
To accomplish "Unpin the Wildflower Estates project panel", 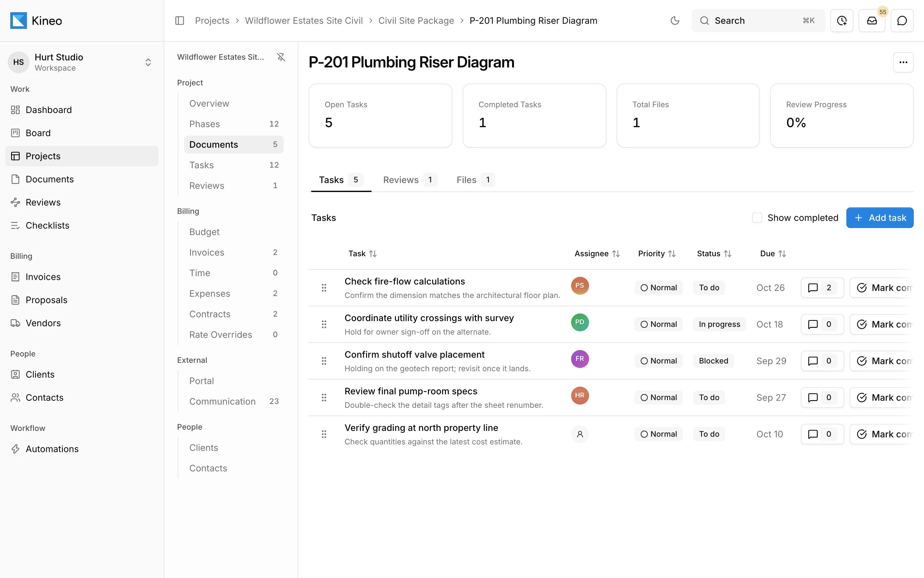I will pos(281,57).
